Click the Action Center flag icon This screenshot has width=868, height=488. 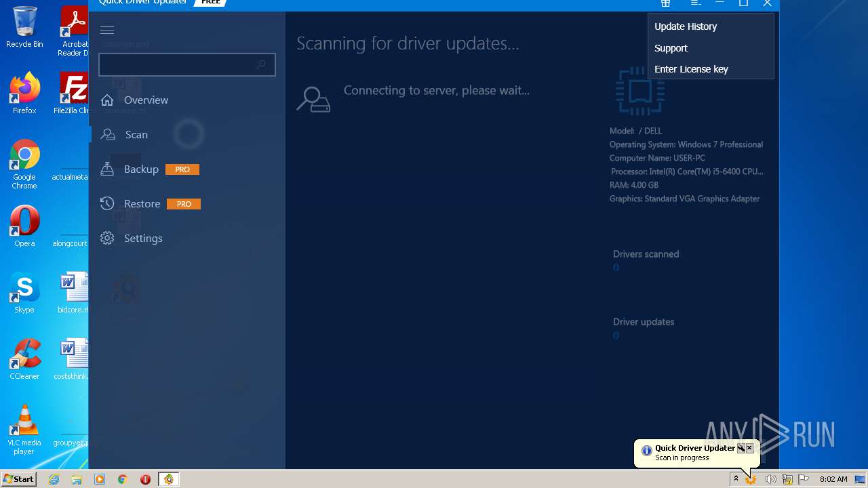coord(804,479)
